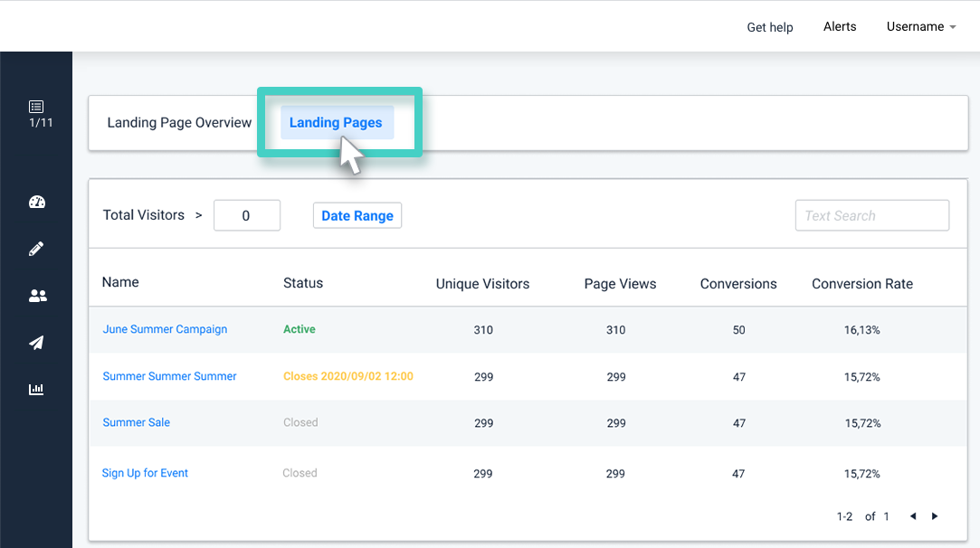The width and height of the screenshot is (980, 548).
Task: Click the Active status of June Summer Campaign
Action: (300, 329)
